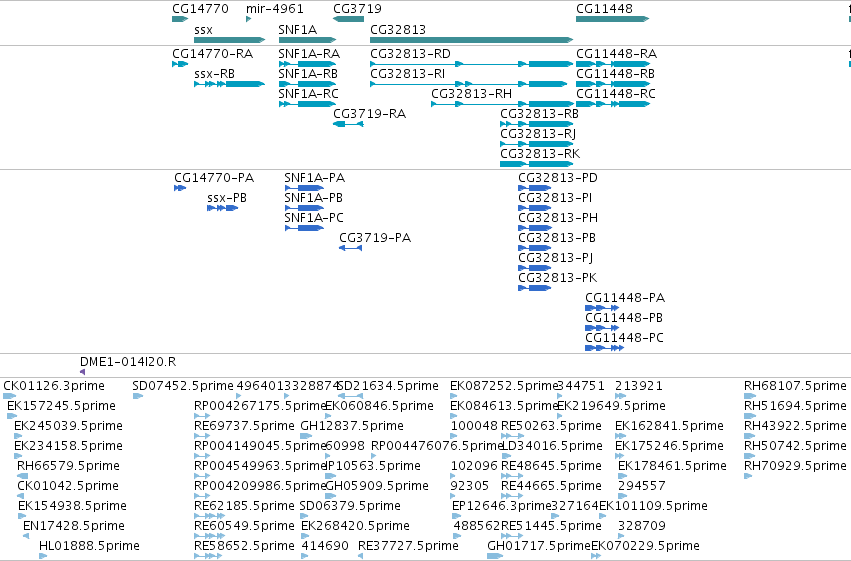Click CG11448-PB protein label

tap(624, 318)
